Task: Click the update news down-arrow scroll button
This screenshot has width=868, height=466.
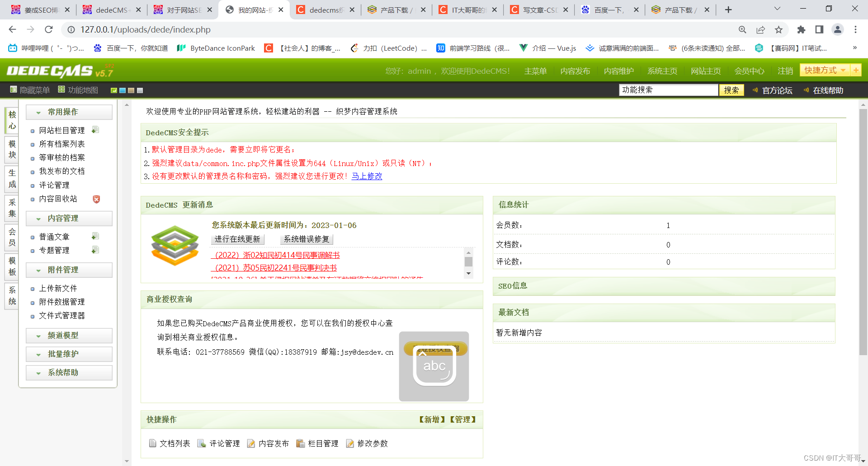Action: coord(468,273)
